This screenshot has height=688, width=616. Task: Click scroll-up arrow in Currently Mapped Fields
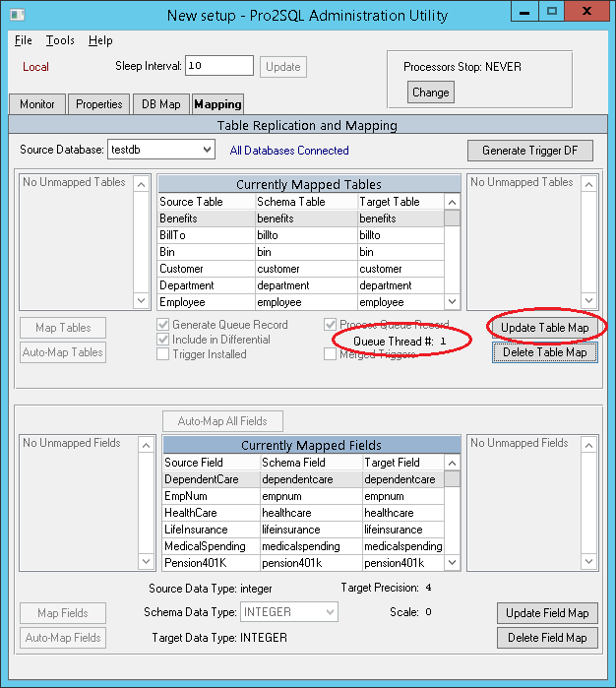tap(452, 463)
